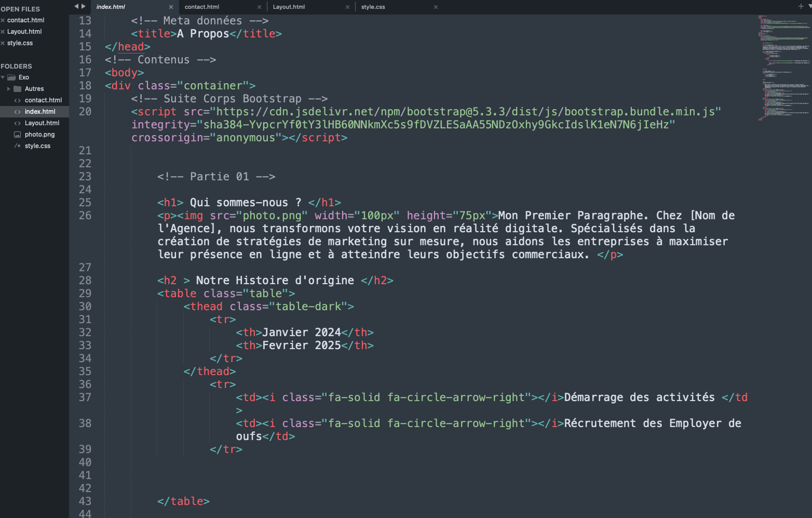
Task: Click line number 26 in the gutter
Action: [x=85, y=215]
